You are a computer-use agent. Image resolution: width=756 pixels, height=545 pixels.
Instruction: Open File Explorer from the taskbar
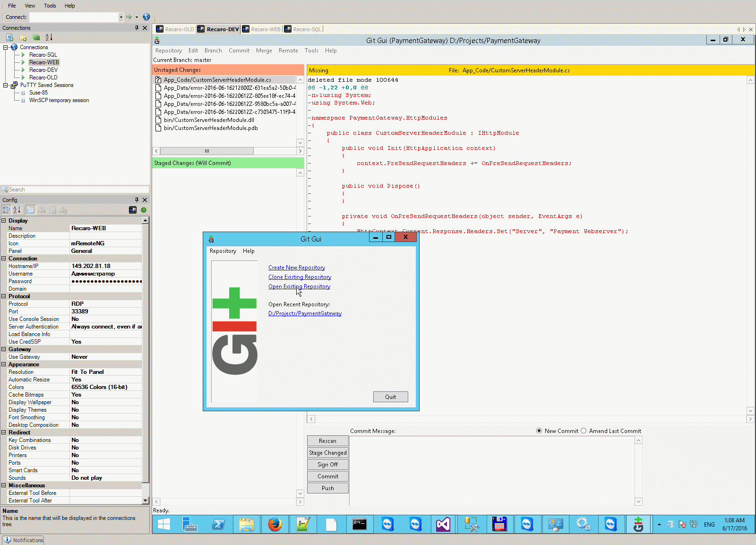point(247,524)
